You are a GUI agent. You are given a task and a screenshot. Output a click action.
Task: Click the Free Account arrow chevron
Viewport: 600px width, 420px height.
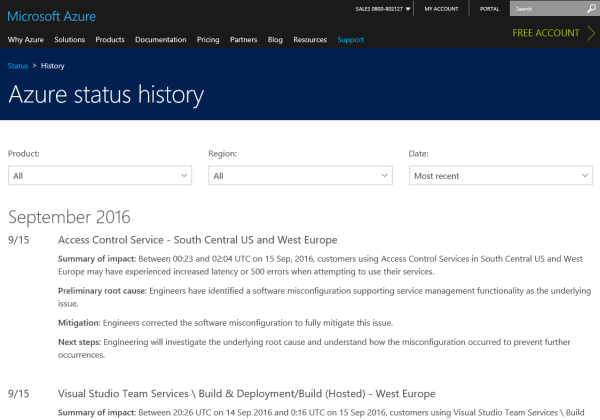591,33
